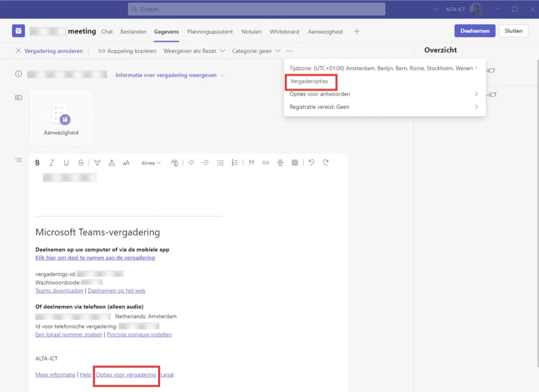Toggle bold formatting in the editor
The image size is (539, 392).
37,163
